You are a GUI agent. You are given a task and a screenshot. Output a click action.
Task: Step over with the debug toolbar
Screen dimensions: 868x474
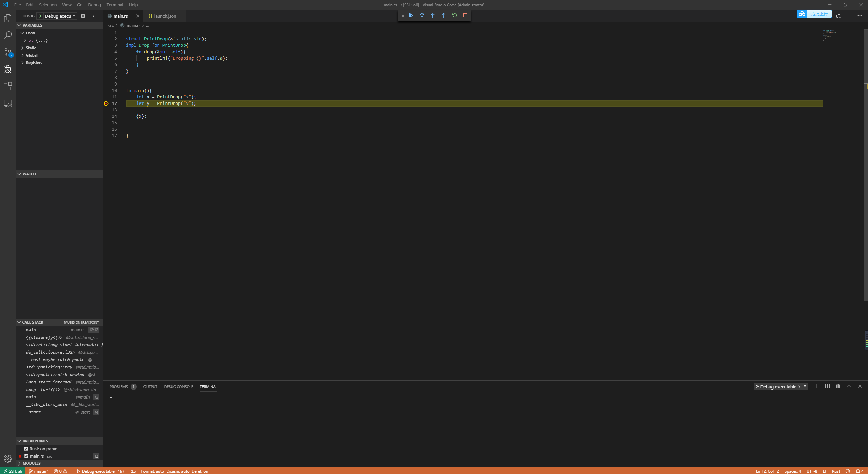point(422,15)
